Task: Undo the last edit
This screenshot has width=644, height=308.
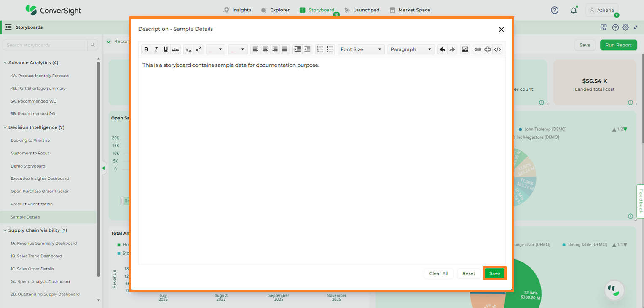Action: tap(442, 49)
